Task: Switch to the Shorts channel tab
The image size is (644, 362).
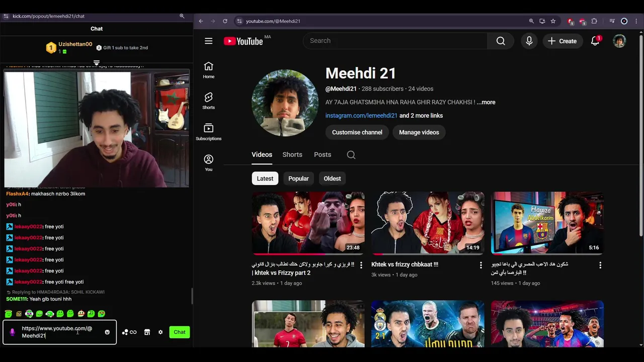Action: [292, 155]
